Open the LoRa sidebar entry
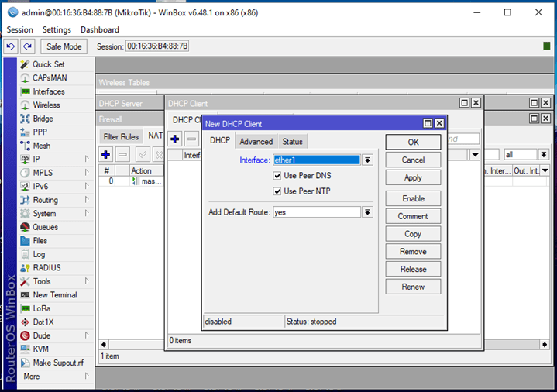557x392 pixels. 42,308
